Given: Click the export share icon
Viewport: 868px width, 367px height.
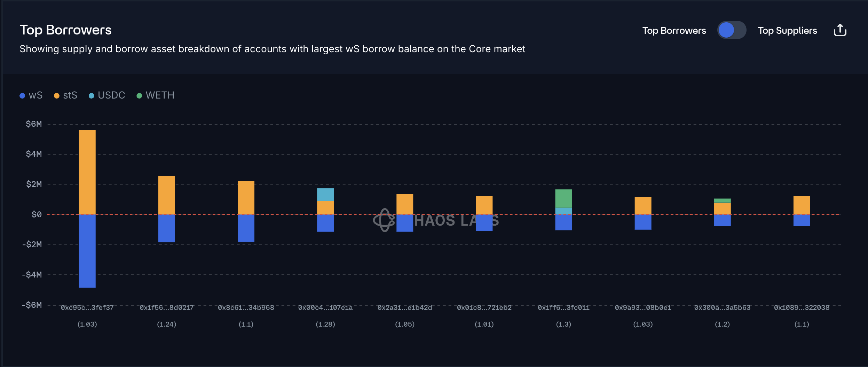Looking at the screenshot, I should pos(840,30).
